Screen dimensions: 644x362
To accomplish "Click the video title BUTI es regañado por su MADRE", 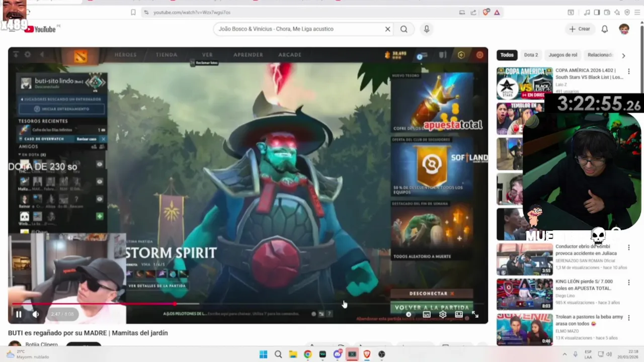I will coord(88,333).
